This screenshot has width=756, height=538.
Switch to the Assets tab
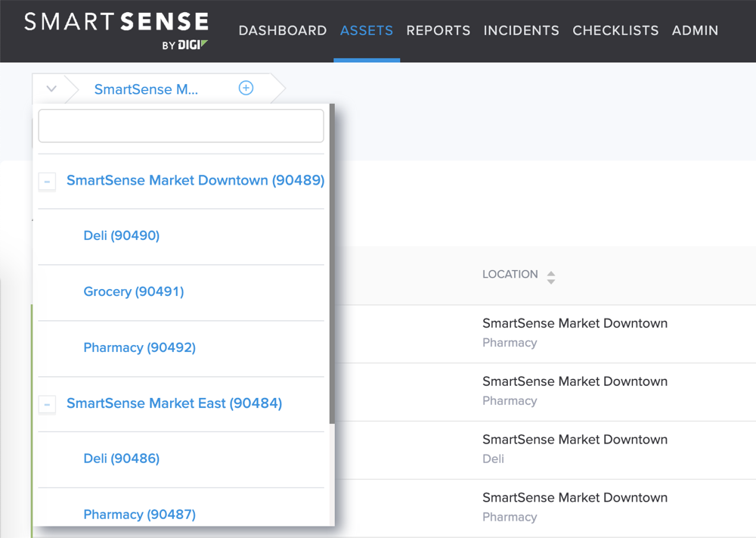[367, 30]
